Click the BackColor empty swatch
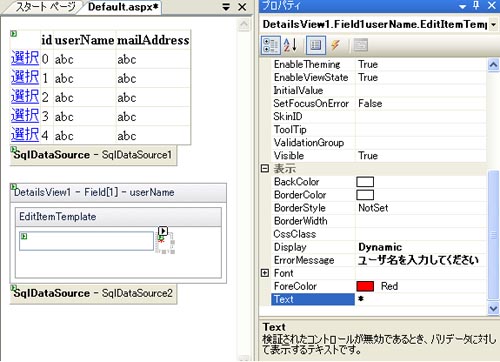This screenshot has width=500, height=362. 365,182
